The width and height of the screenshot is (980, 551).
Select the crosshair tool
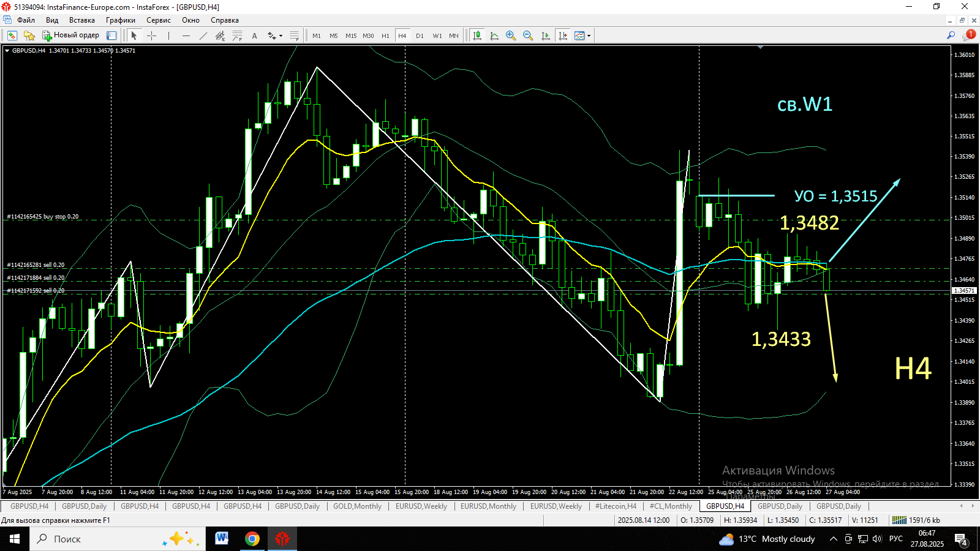point(151,36)
